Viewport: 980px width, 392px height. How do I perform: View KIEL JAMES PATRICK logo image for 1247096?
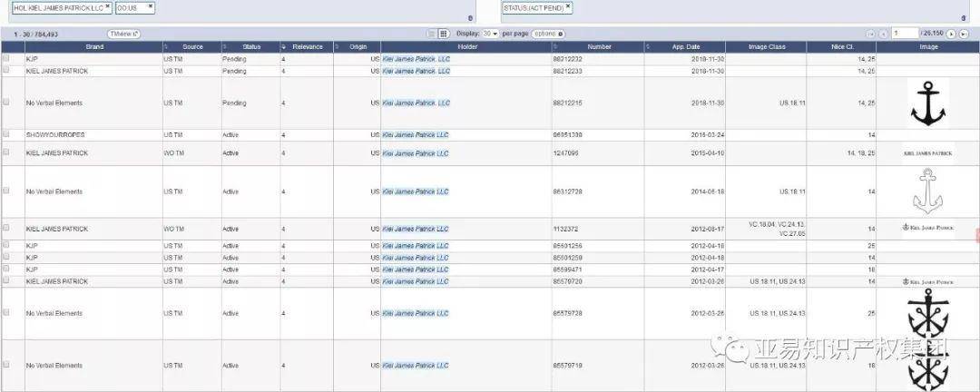click(928, 153)
